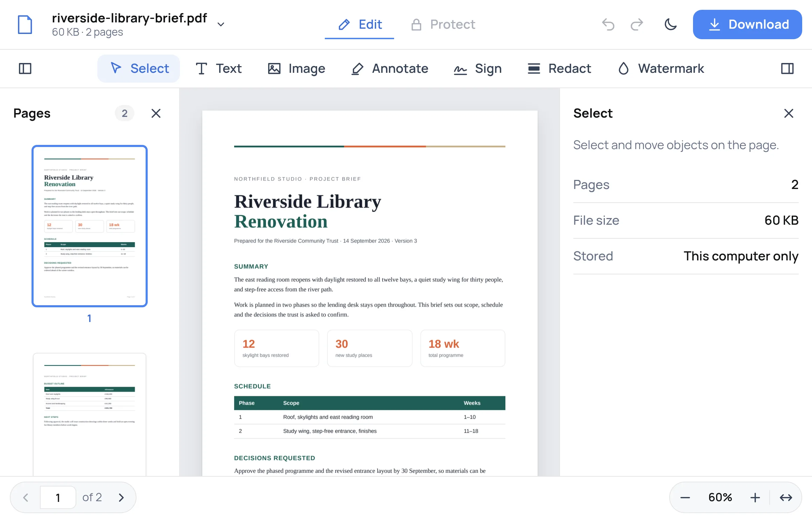
Task: Choose the Image tool
Action: (x=296, y=69)
